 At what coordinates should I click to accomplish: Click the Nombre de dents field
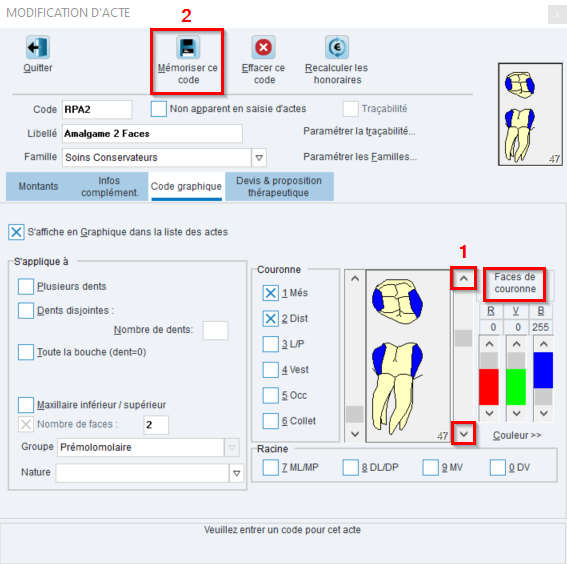tap(216, 330)
